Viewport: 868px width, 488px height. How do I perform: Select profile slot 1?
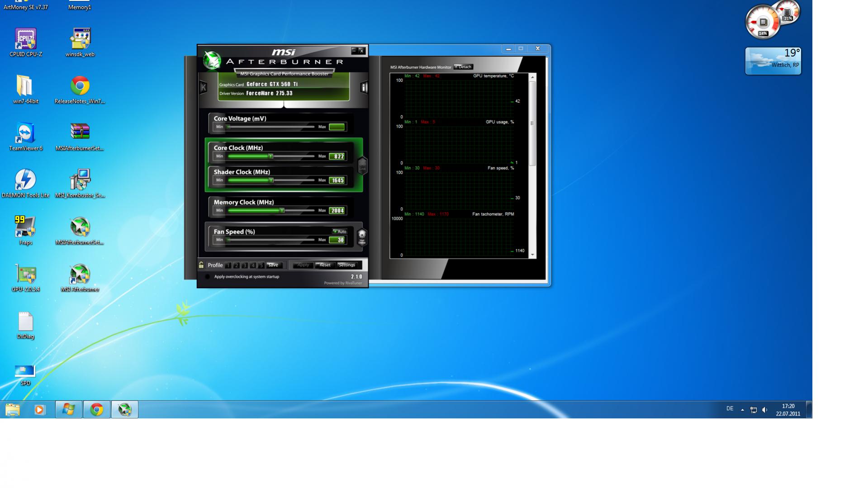point(228,265)
